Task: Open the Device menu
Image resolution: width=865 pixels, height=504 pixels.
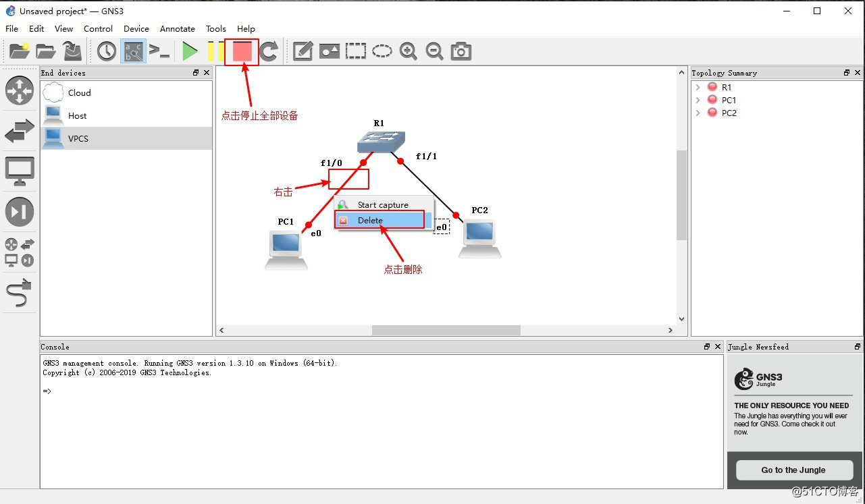Action: (136, 28)
